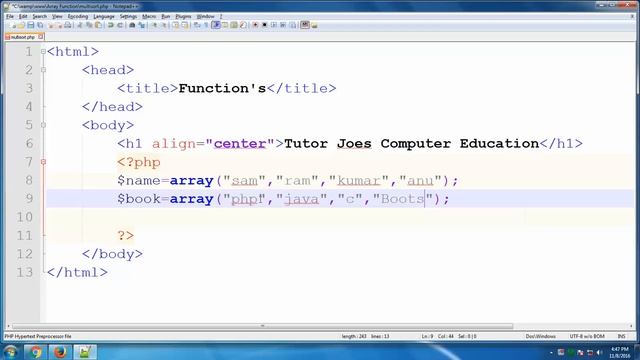Open the Search menu

click(40, 16)
